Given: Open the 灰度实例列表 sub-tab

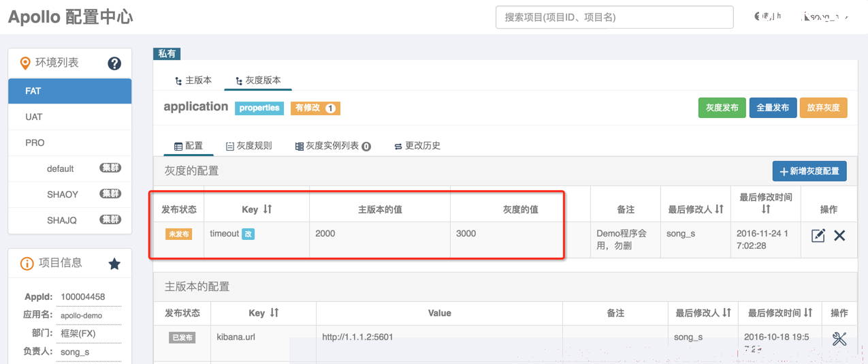Looking at the screenshot, I should pos(333,146).
